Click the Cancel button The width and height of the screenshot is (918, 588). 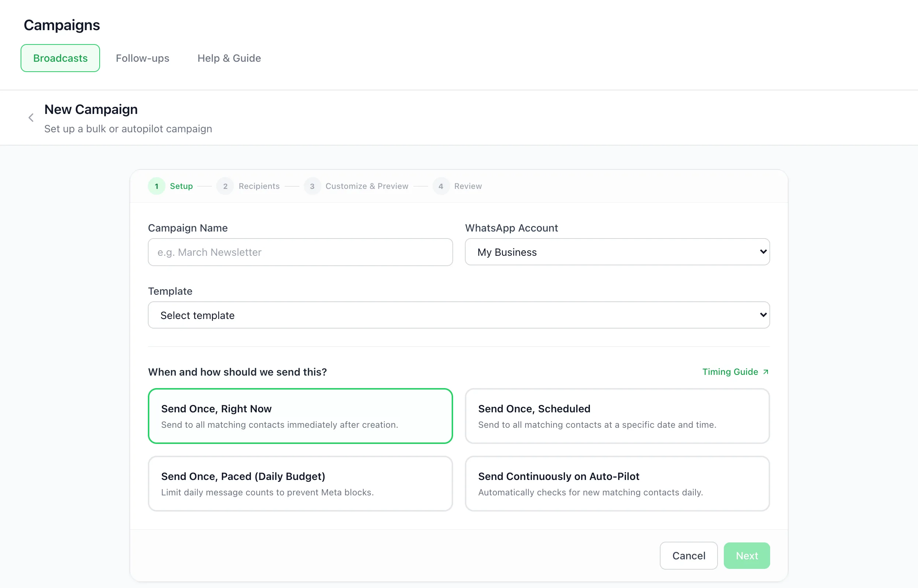pos(689,556)
